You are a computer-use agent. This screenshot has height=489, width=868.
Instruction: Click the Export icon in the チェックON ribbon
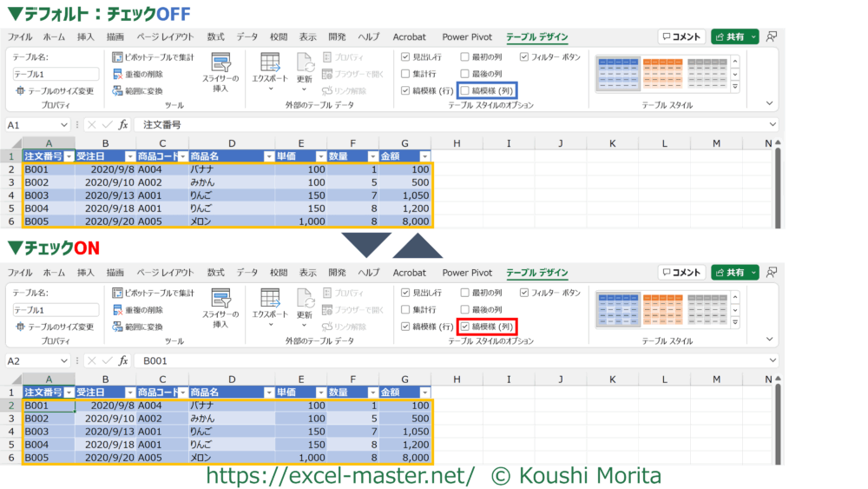tap(270, 299)
